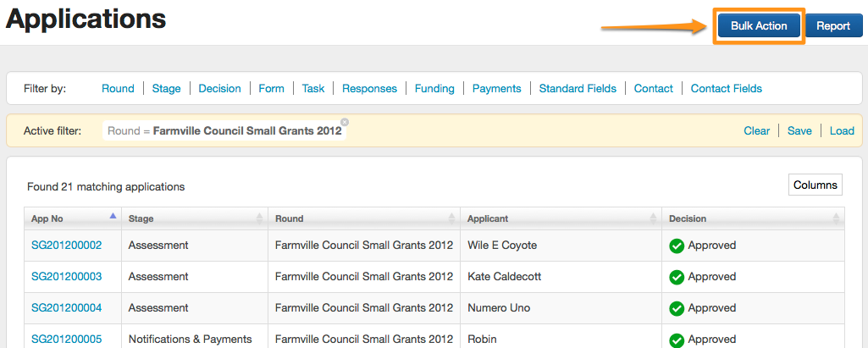Open the Standard Fields filter

click(x=578, y=88)
